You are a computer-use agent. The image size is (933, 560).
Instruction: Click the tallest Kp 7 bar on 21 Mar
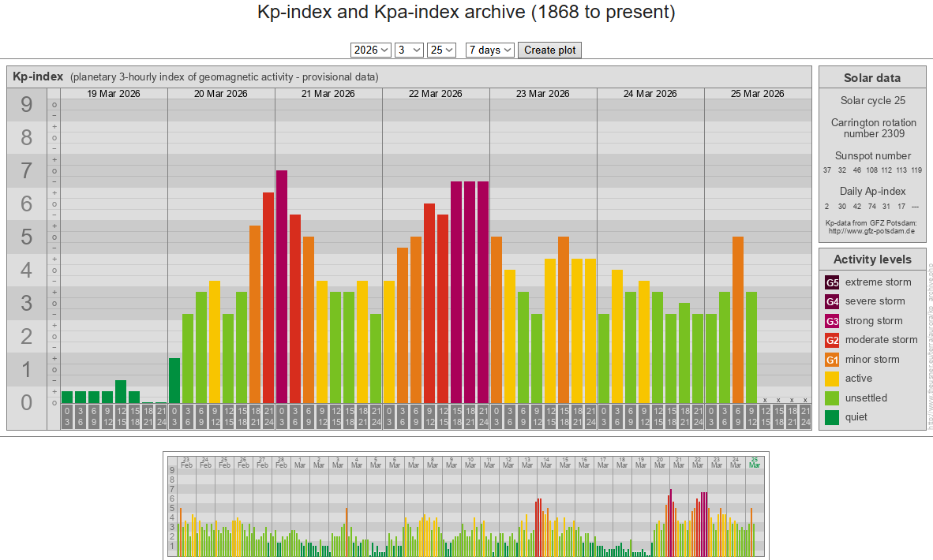click(x=282, y=286)
